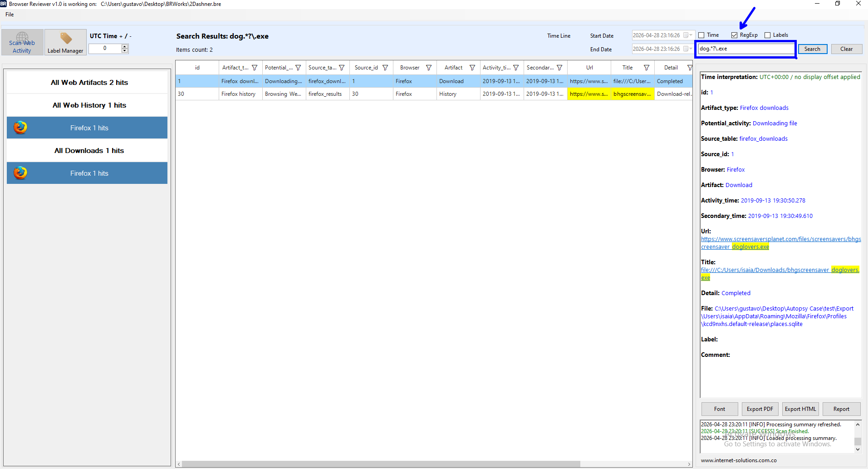Click the Clear button
868x469 pixels.
tap(846, 49)
